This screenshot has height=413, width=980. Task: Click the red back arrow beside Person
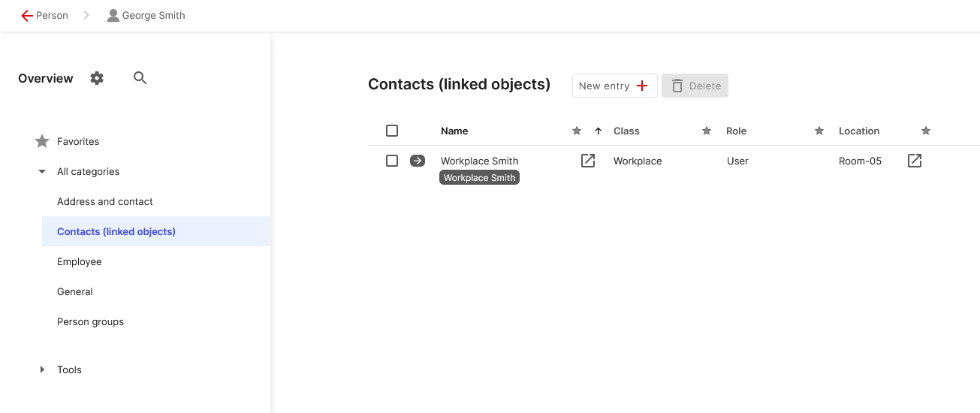pos(27,15)
